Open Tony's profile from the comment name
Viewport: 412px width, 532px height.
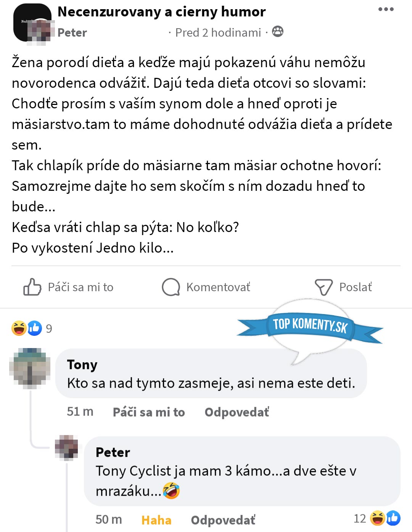pyautogui.click(x=82, y=364)
